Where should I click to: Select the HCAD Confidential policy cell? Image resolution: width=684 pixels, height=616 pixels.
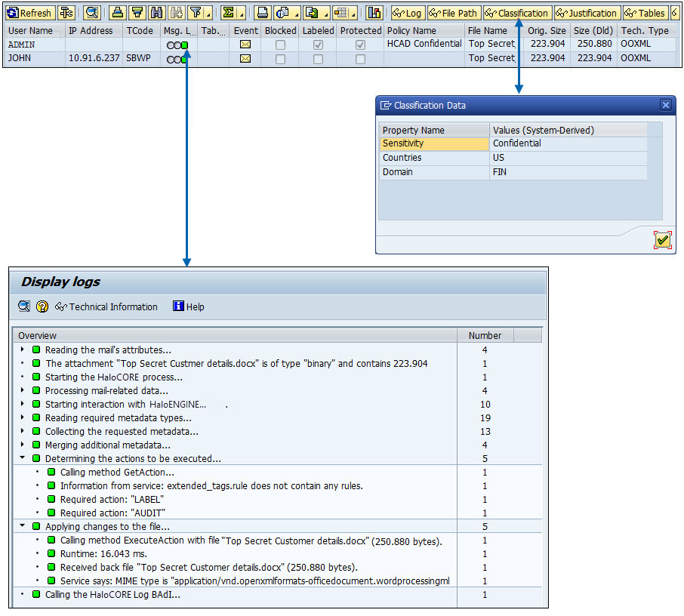tap(424, 44)
